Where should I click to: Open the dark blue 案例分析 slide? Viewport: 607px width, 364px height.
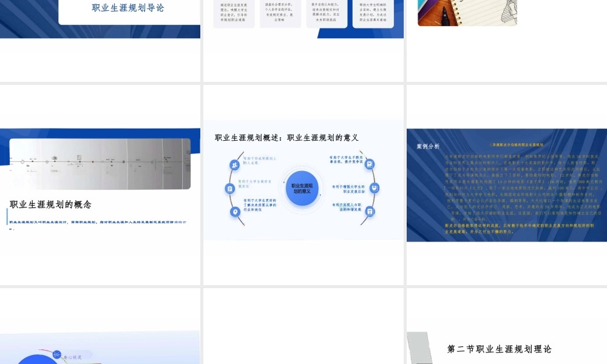pyautogui.click(x=507, y=185)
